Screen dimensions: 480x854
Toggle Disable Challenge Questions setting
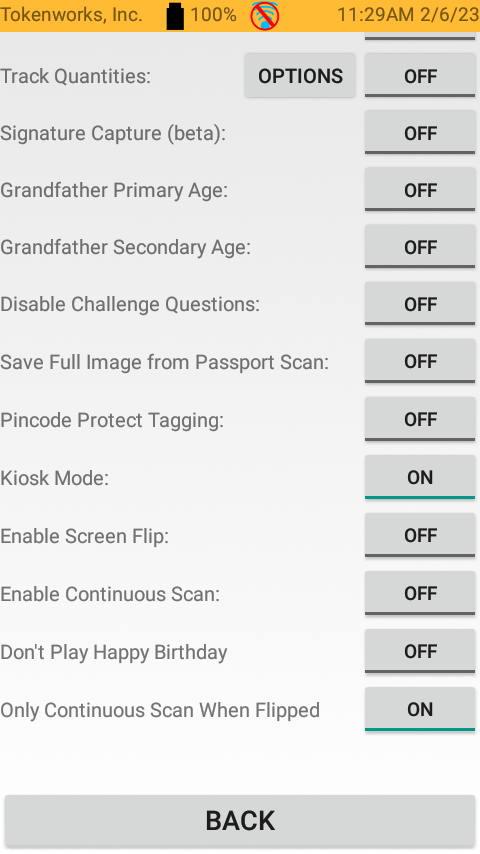tap(420, 304)
